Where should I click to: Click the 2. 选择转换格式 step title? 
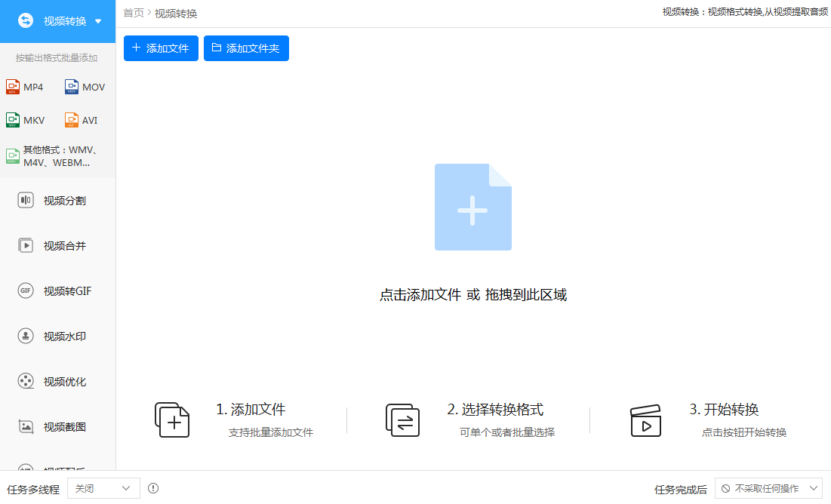pyautogui.click(x=496, y=409)
